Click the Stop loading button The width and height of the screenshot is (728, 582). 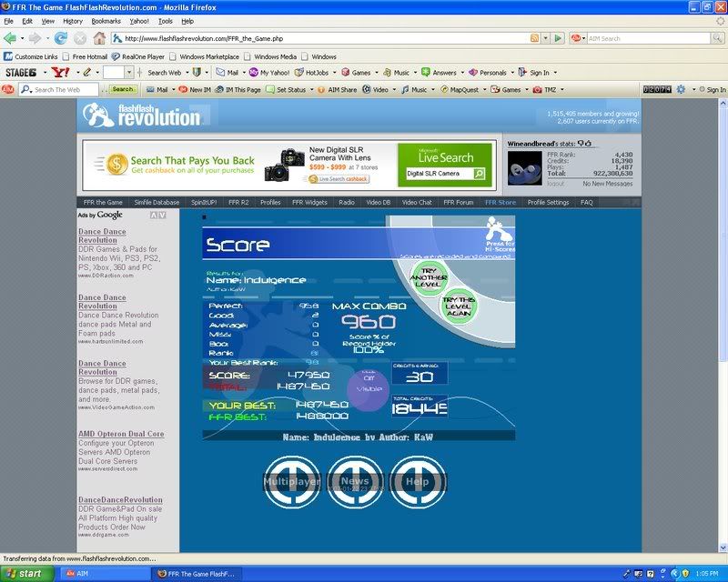point(80,38)
